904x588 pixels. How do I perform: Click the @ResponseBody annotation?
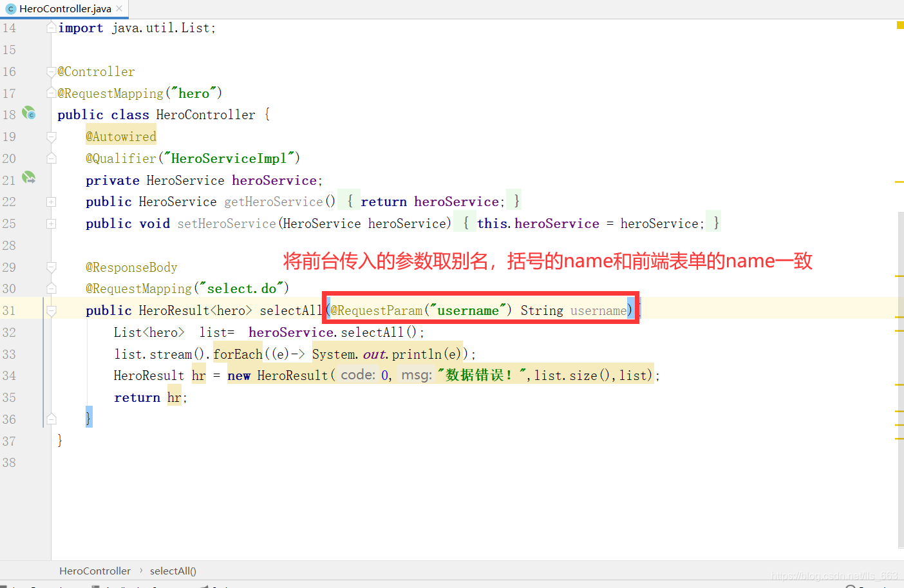coord(131,267)
